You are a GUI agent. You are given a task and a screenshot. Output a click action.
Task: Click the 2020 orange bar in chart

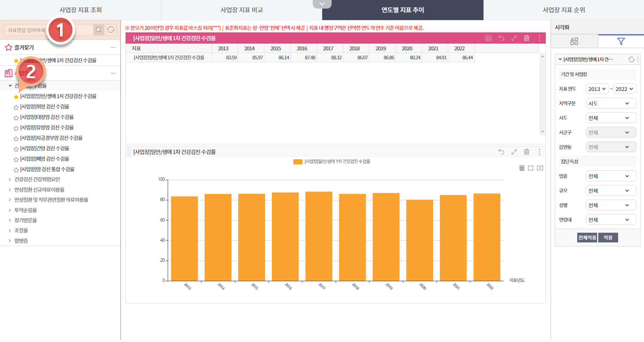tap(420, 240)
